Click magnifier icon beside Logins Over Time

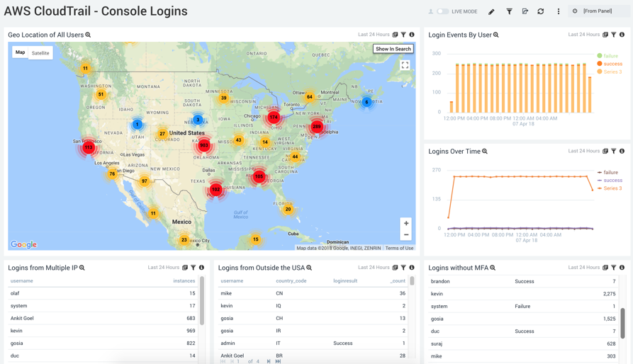485,152
